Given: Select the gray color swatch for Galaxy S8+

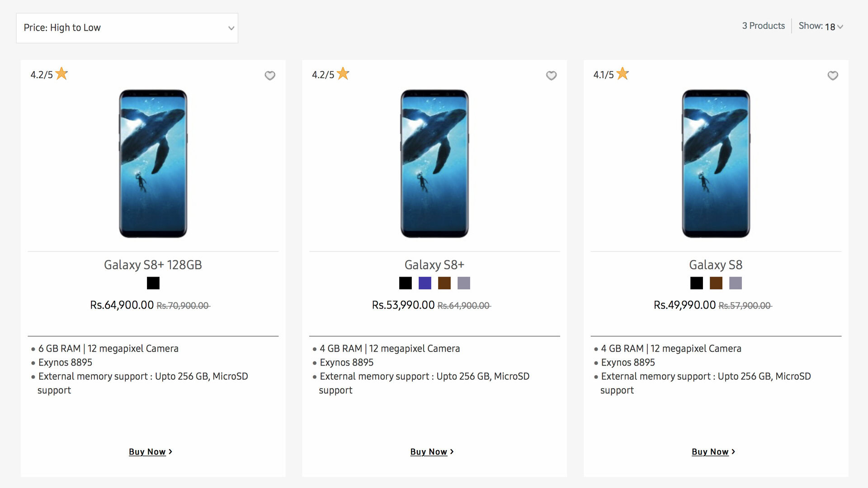Looking at the screenshot, I should (464, 283).
